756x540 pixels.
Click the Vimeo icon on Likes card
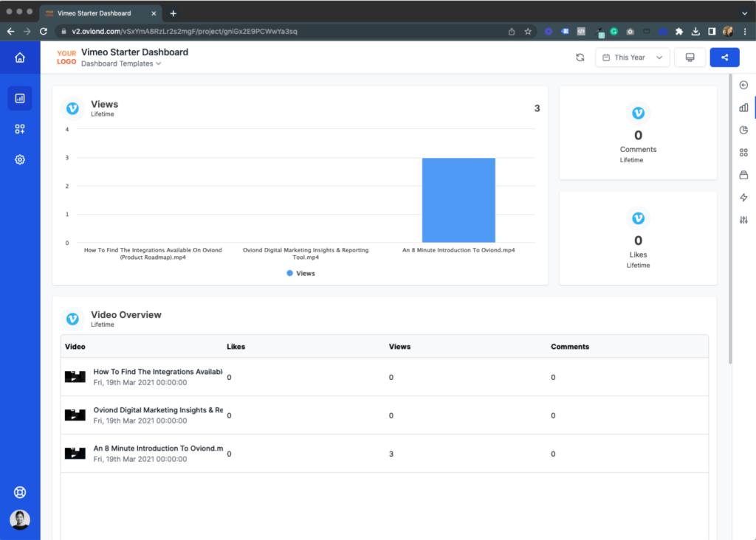[638, 218]
